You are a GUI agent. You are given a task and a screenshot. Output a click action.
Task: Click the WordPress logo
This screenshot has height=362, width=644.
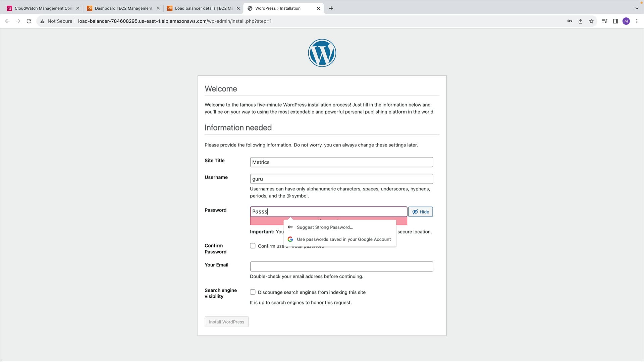322,53
